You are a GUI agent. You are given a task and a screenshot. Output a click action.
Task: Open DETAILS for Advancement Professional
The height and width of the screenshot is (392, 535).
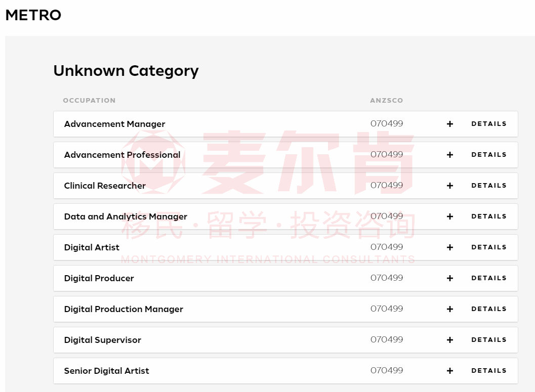click(488, 155)
